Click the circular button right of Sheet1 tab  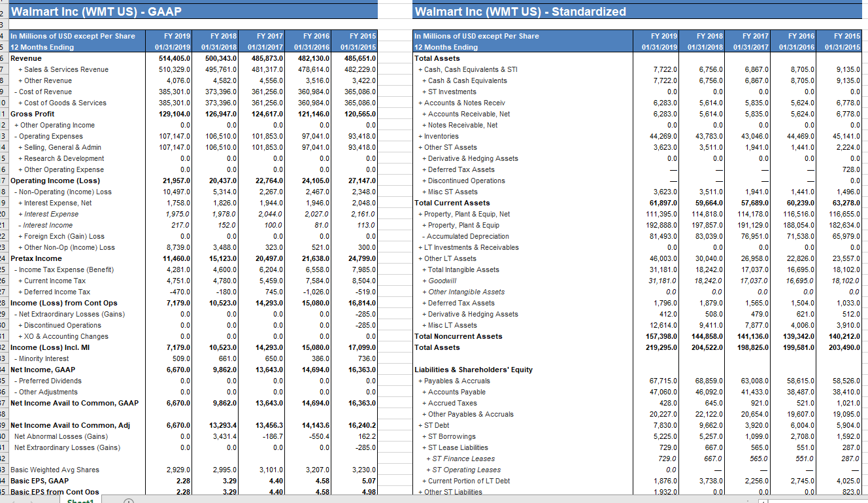pyautogui.click(x=129, y=501)
